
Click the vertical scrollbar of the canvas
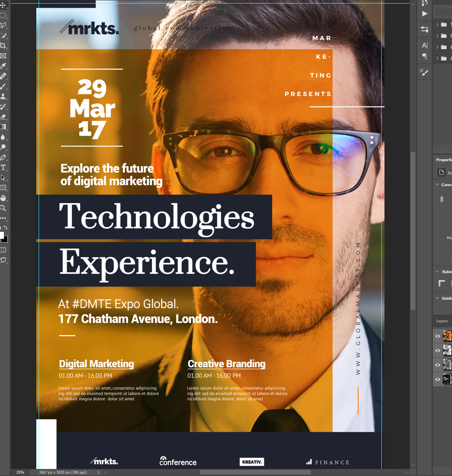pyautogui.click(x=413, y=230)
